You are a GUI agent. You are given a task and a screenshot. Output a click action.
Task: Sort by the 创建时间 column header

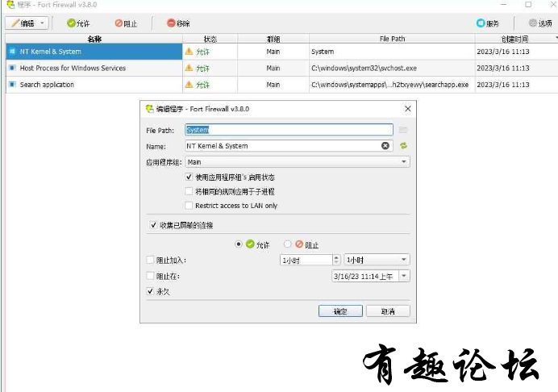pos(514,39)
